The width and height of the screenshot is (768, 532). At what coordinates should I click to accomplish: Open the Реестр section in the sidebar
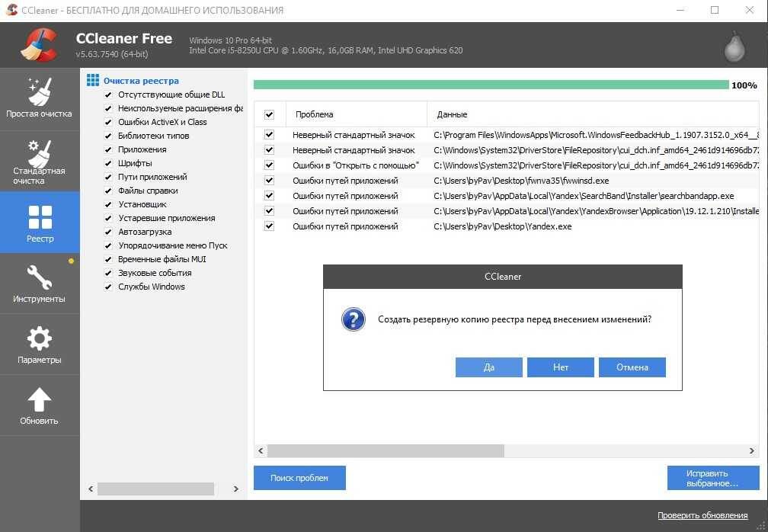pyautogui.click(x=40, y=222)
